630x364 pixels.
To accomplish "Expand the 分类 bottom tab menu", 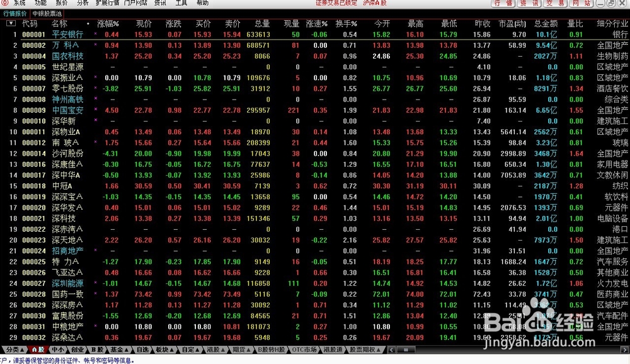I will [x=15, y=350].
